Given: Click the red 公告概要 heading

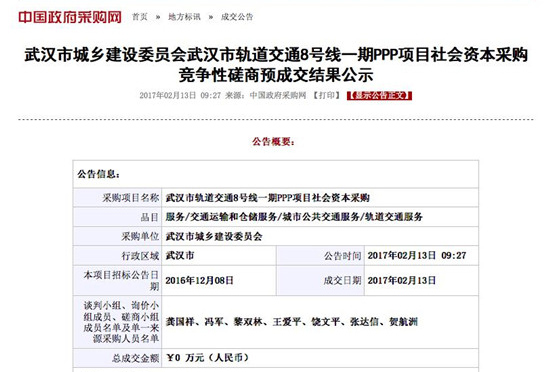Looking at the screenshot, I should 274,142.
